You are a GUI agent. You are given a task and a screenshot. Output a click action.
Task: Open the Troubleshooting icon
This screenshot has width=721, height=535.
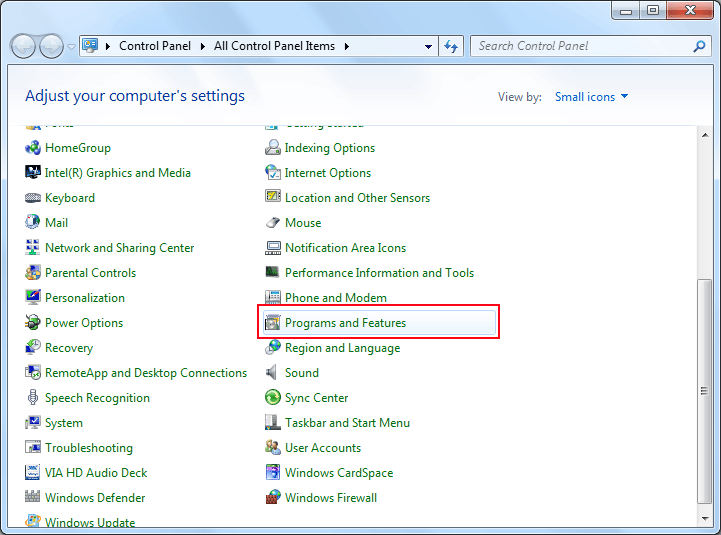click(33, 448)
